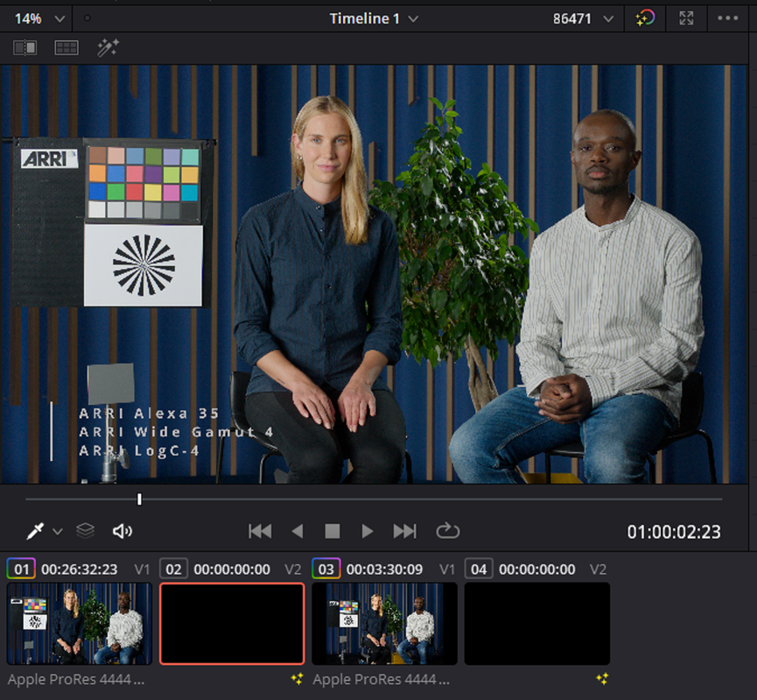Click the clip number 02 badge
Viewport: 757px width, 700px height.
coord(174,569)
